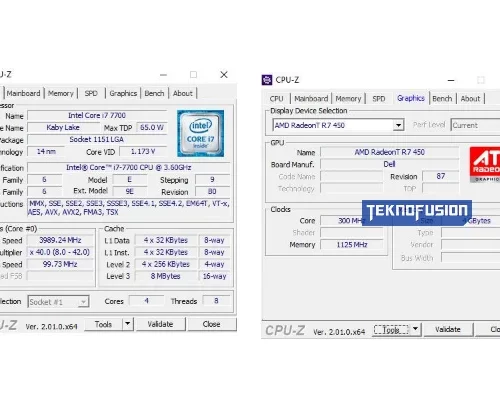
Task: Click the Cores value 4
Action: (x=146, y=301)
